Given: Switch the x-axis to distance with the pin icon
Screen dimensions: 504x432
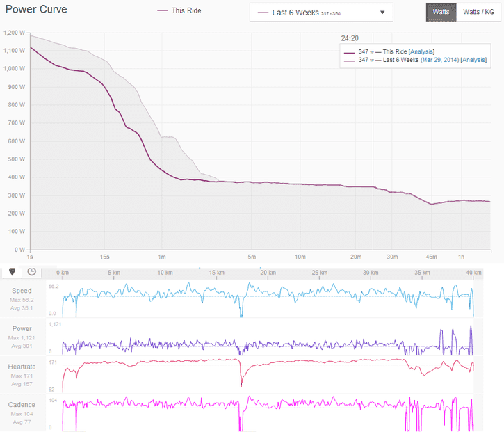Looking at the screenshot, I should pos(13,272).
